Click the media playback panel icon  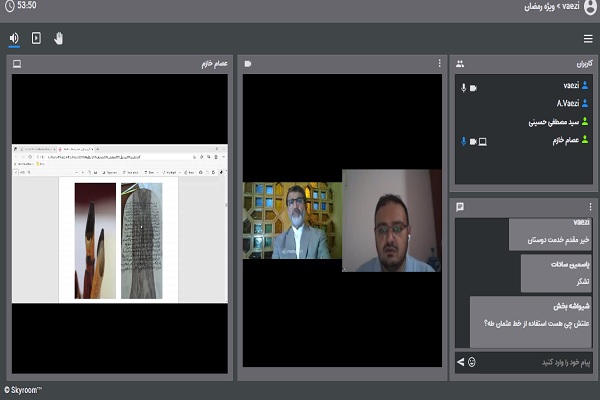point(36,38)
